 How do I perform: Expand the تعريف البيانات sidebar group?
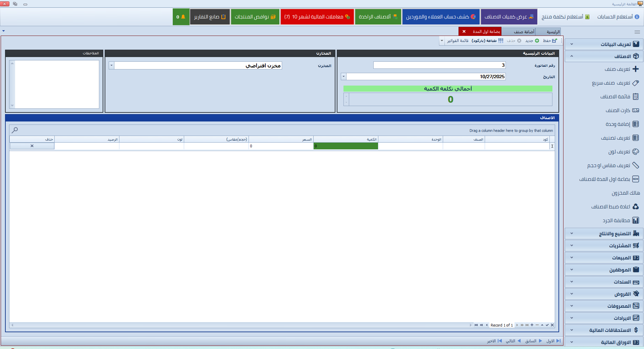pos(604,44)
